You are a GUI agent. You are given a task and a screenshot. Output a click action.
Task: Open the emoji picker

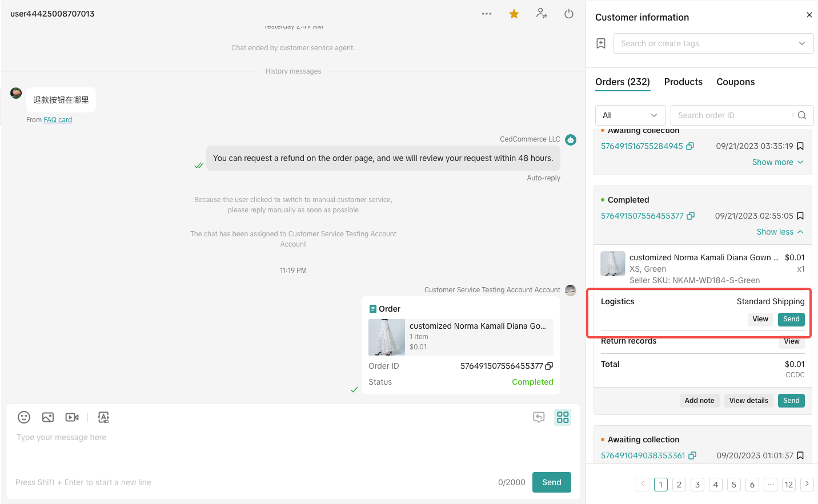point(24,417)
